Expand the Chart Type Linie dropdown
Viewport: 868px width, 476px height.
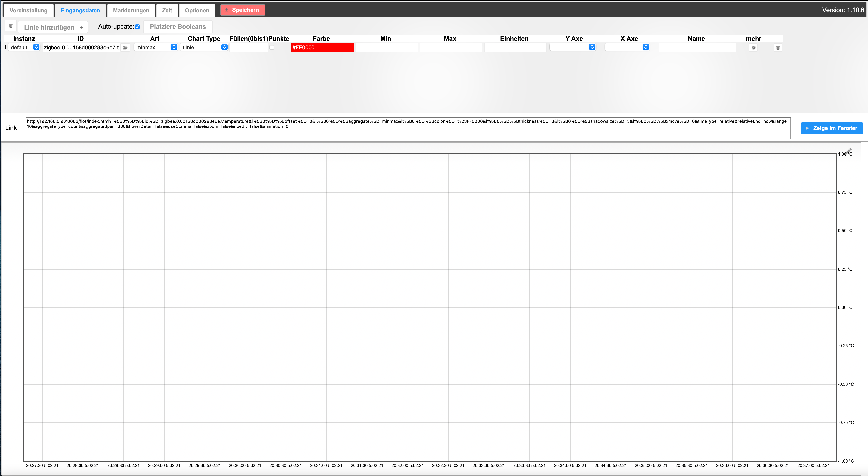pos(204,47)
